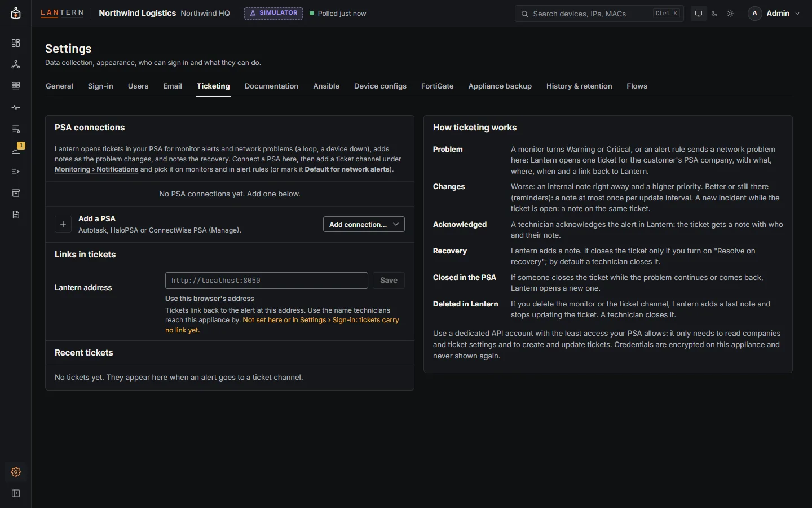Click the plus icon beside Add a PSA
Image resolution: width=812 pixels, height=508 pixels.
(63, 224)
